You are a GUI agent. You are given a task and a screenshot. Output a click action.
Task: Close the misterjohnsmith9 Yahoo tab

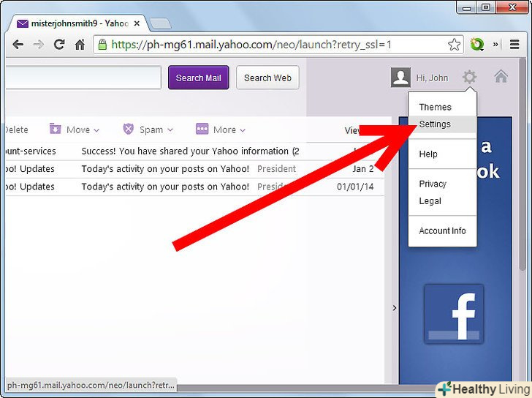[137, 23]
